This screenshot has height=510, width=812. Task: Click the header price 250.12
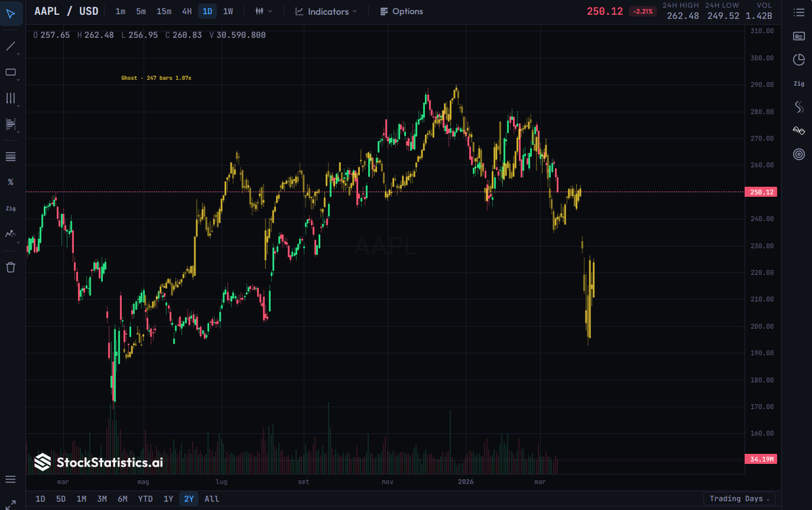pyautogui.click(x=605, y=11)
